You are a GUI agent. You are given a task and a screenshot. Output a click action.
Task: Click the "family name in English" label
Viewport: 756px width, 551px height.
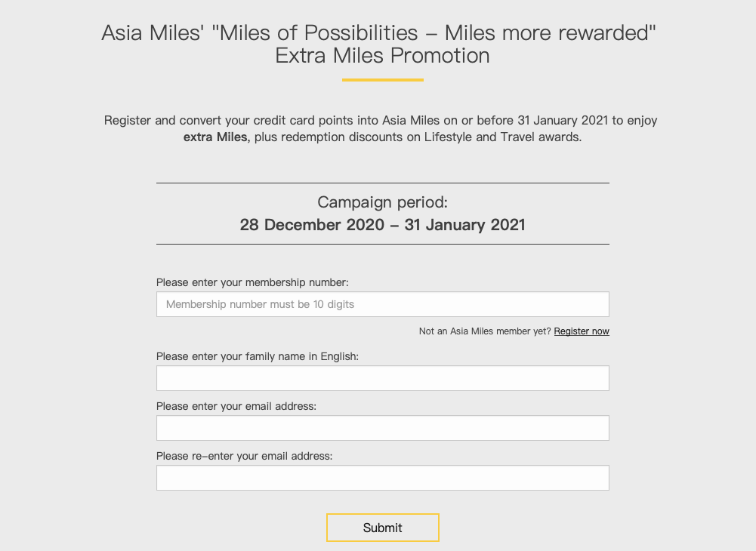point(257,356)
